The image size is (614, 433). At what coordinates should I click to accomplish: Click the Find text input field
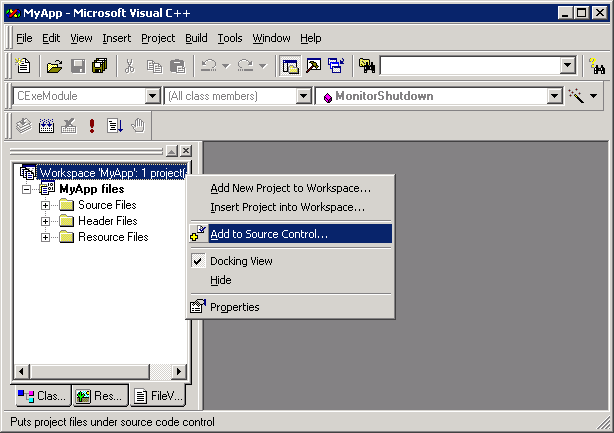[x=468, y=66]
